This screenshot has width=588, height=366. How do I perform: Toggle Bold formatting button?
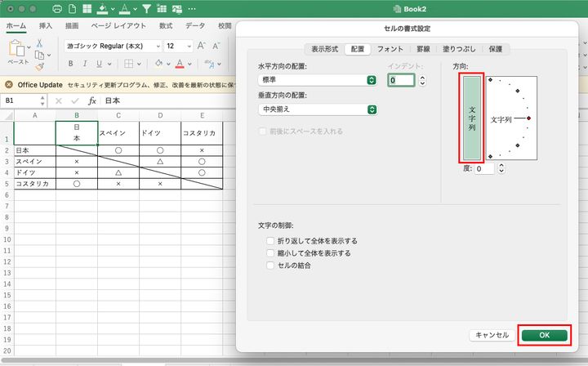(x=70, y=65)
